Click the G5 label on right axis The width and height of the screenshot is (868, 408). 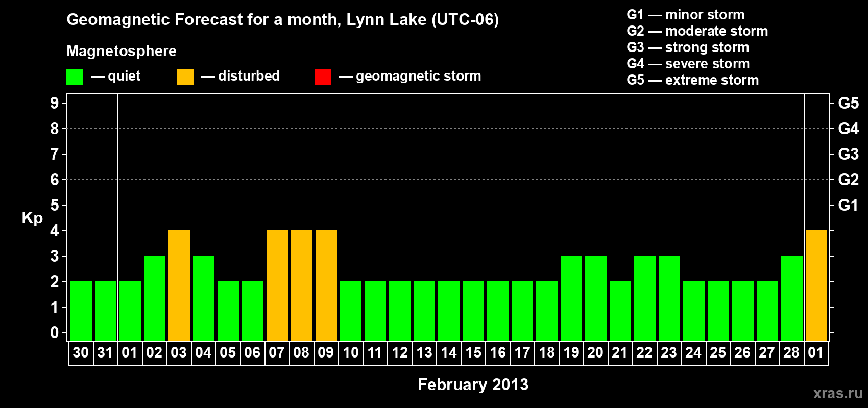click(848, 103)
